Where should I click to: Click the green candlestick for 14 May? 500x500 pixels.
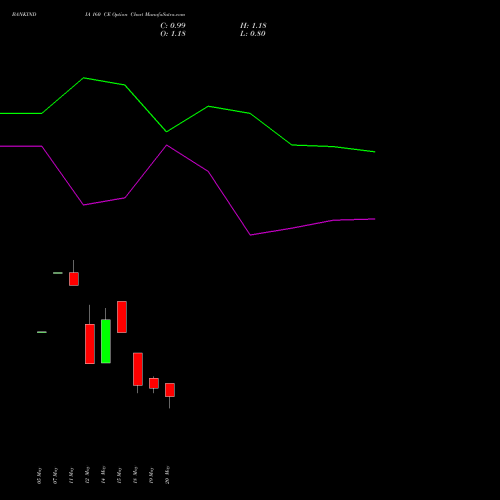[x=106, y=341]
